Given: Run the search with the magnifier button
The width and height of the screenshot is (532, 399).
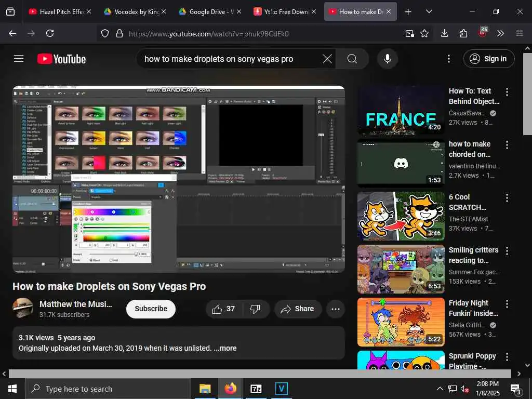Looking at the screenshot, I should (x=352, y=59).
